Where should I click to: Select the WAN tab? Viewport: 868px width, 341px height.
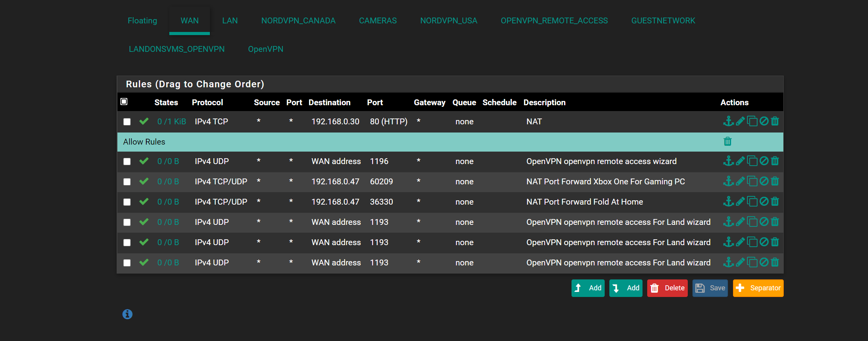pyautogui.click(x=190, y=21)
